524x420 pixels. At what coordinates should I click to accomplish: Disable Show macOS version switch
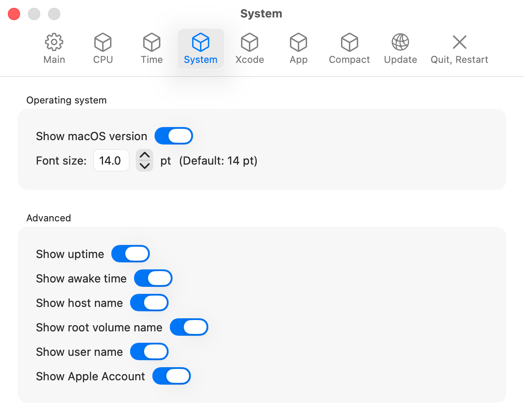coord(174,136)
